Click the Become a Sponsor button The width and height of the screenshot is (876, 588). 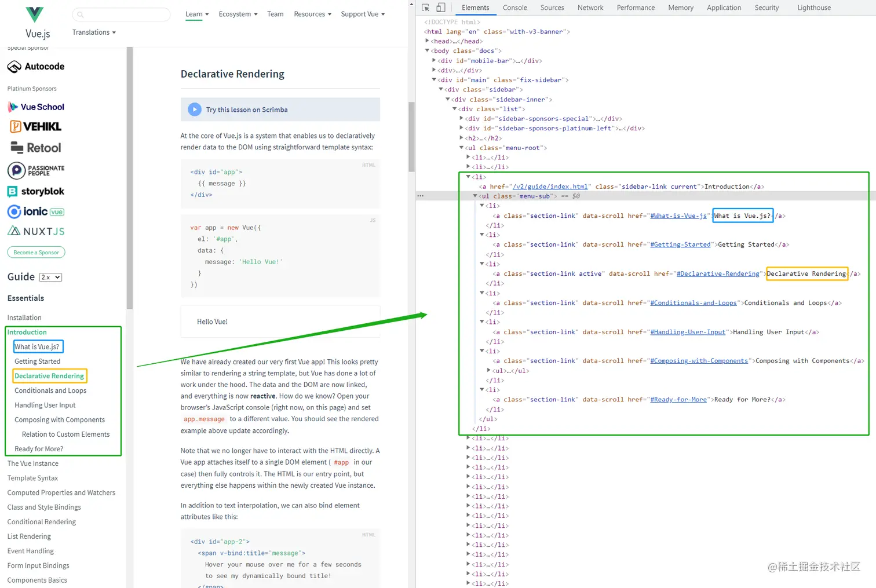point(36,253)
